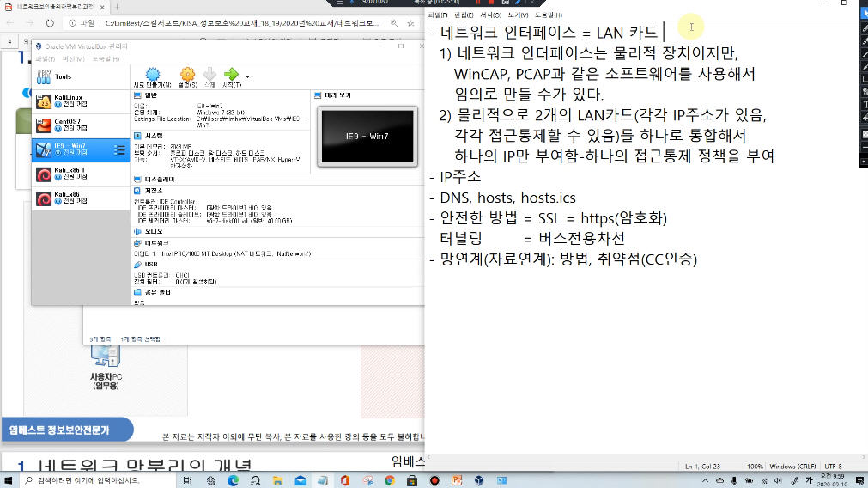Open new browser tab with plus button

[x=117, y=7]
